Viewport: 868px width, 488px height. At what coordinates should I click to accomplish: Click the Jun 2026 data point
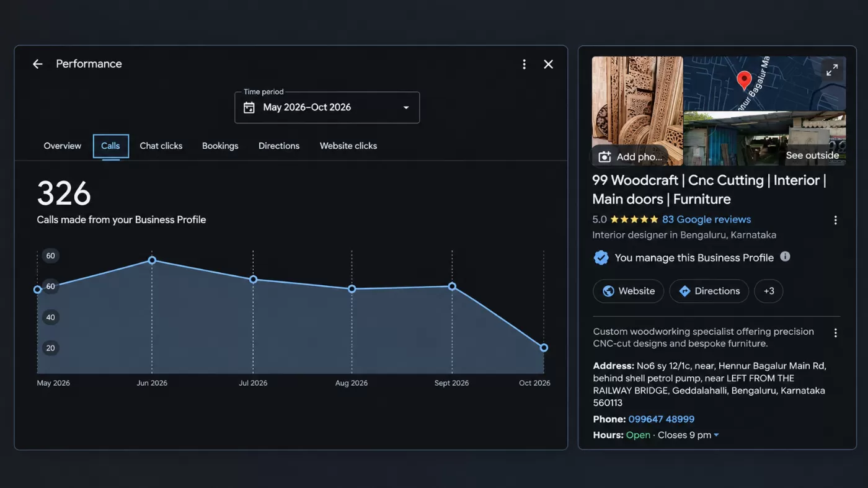point(152,260)
